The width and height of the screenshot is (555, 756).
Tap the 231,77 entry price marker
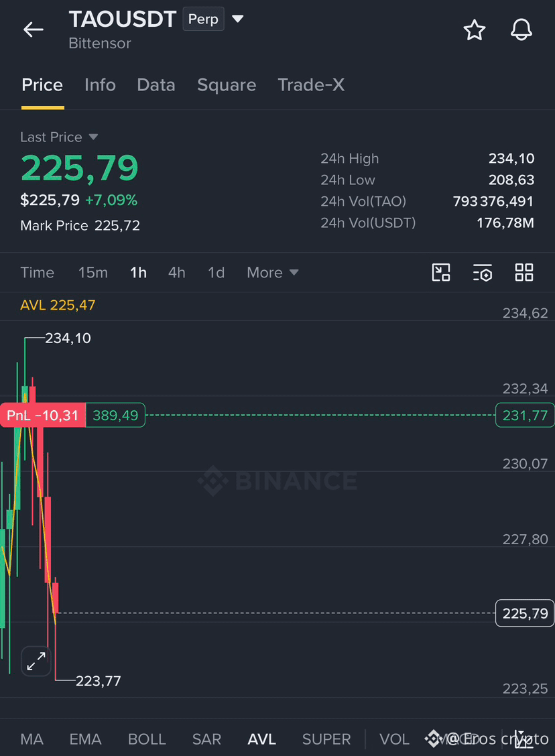(525, 415)
